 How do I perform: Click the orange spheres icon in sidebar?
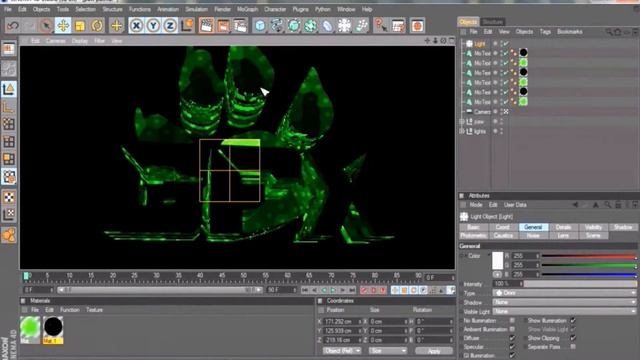[9, 235]
